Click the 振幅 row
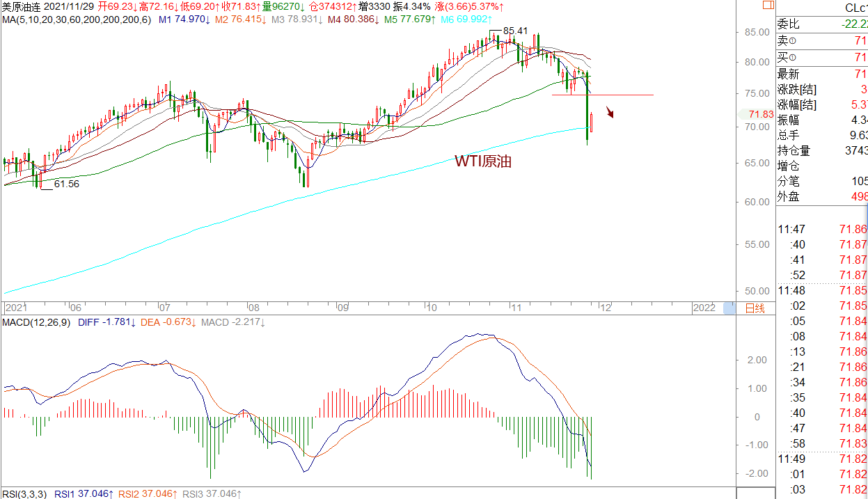Viewport: 868px width, 499px height. tap(822, 120)
